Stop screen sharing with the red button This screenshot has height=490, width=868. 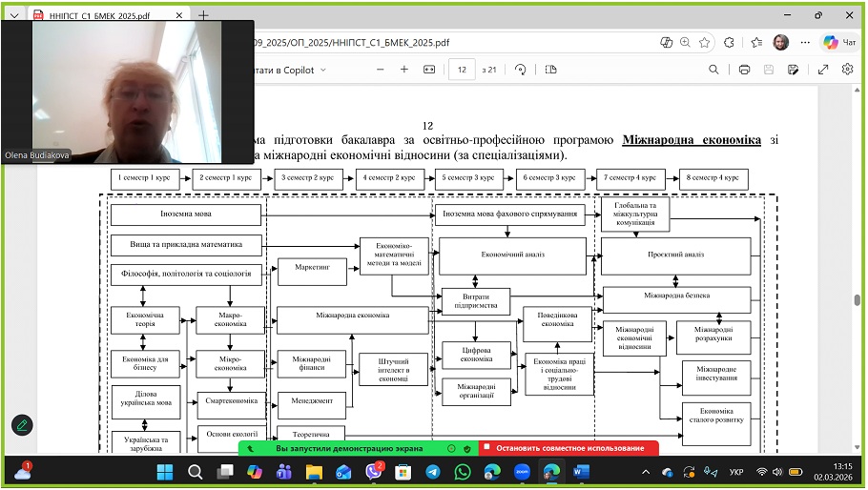coord(568,448)
